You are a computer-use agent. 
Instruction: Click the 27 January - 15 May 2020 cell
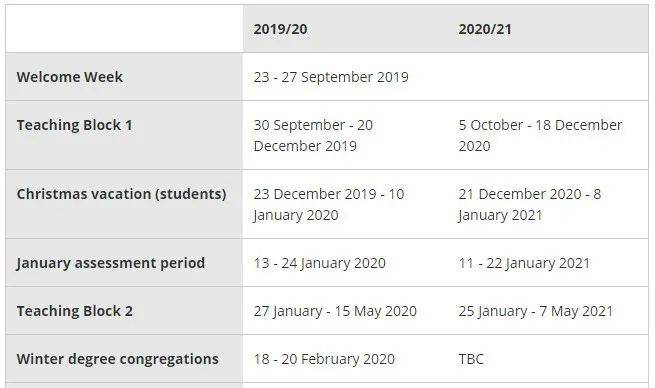click(x=335, y=311)
